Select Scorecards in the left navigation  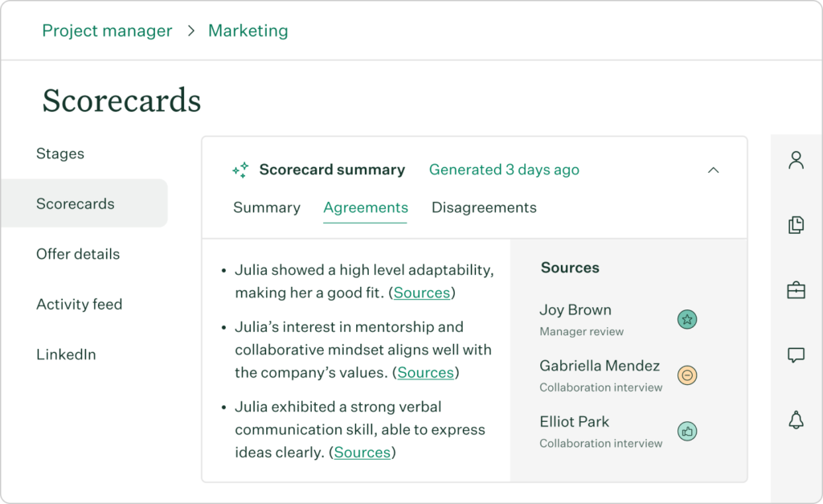(84, 203)
